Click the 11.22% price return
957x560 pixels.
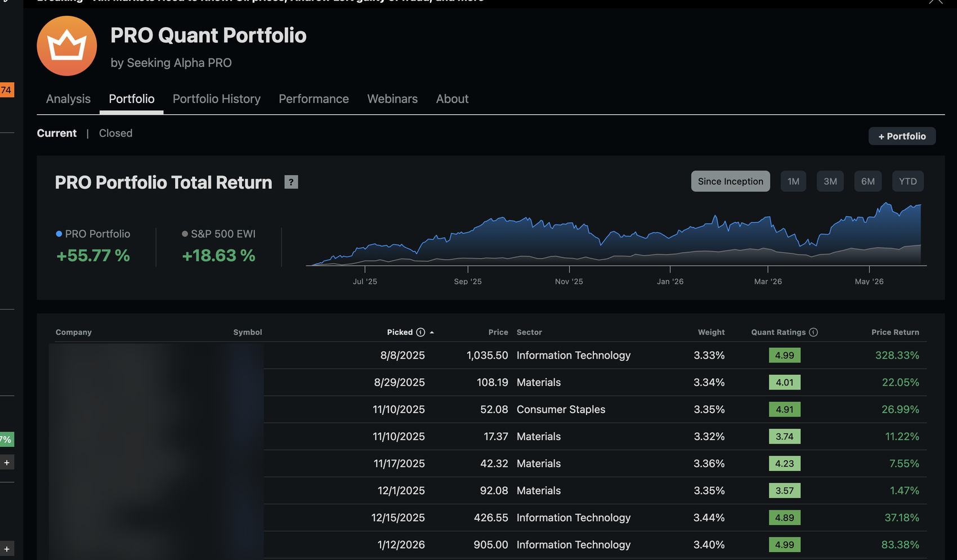pyautogui.click(x=902, y=436)
